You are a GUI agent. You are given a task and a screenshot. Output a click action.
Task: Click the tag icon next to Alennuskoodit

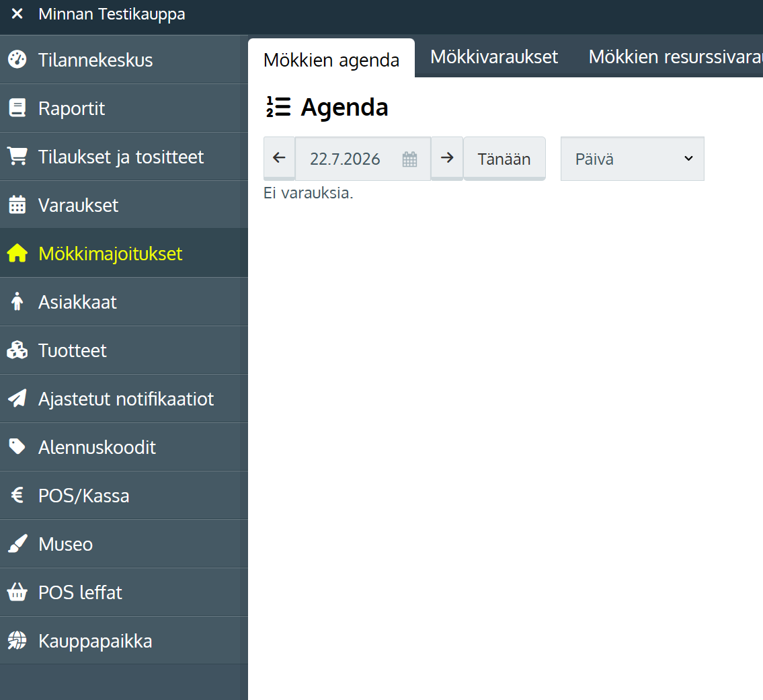pos(17,447)
